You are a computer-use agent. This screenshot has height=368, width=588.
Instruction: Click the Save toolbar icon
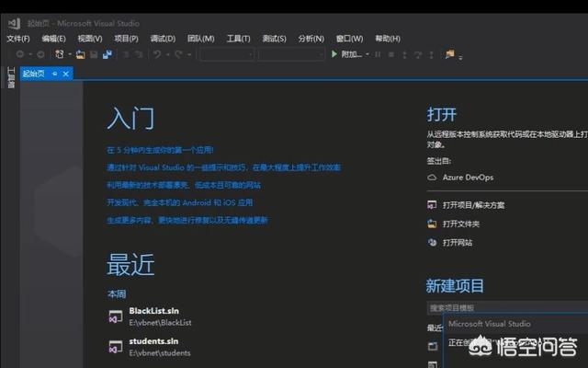pos(94,54)
